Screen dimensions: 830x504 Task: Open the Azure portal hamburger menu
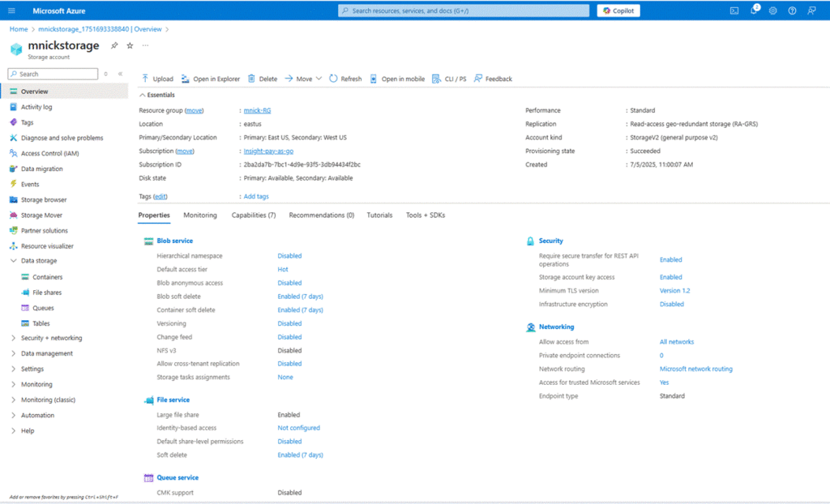tap(12, 11)
